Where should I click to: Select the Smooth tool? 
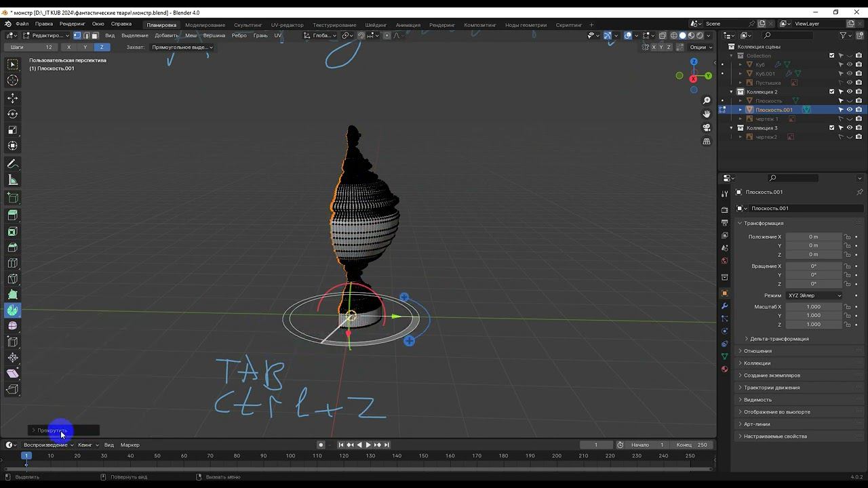click(x=13, y=326)
